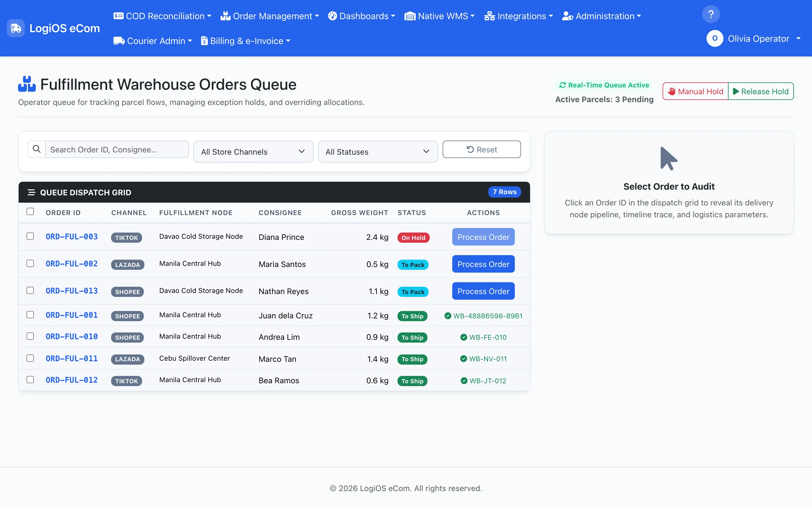This screenshot has width=812, height=508.
Task: Expand the Olivia Operator user menu
Action: click(x=754, y=39)
